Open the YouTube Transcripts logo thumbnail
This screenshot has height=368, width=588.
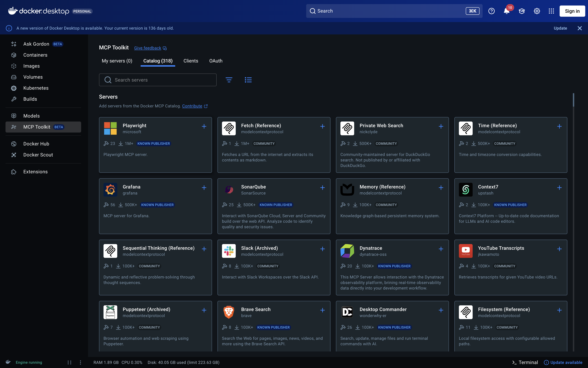pyautogui.click(x=465, y=251)
